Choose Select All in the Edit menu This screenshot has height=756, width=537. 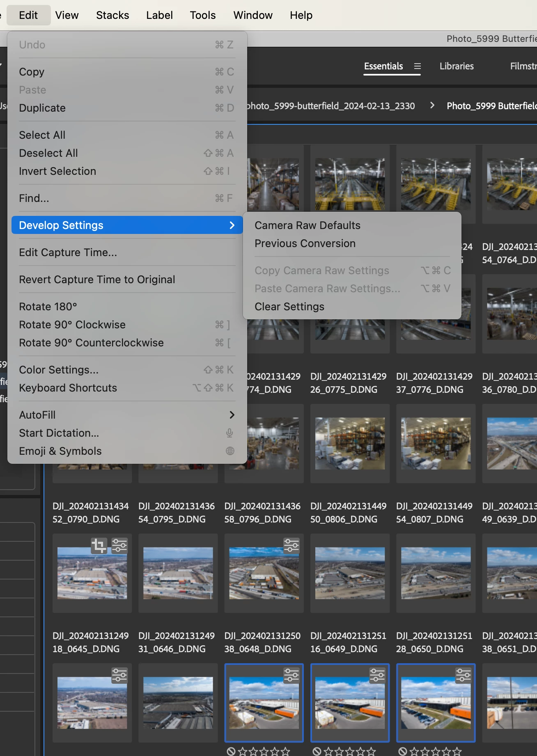point(127,135)
